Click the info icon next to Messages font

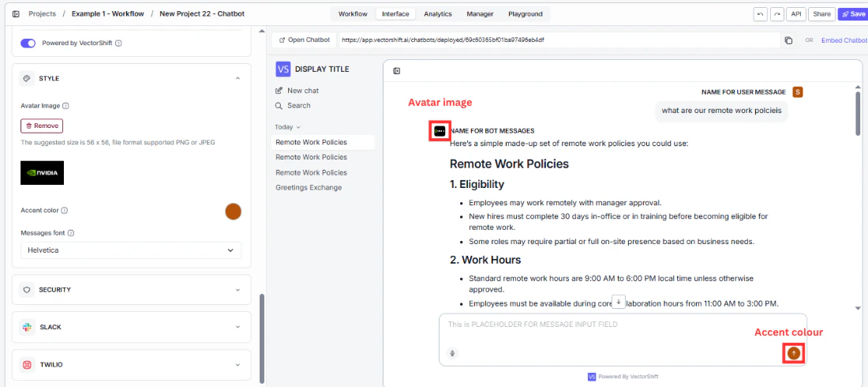pos(71,234)
